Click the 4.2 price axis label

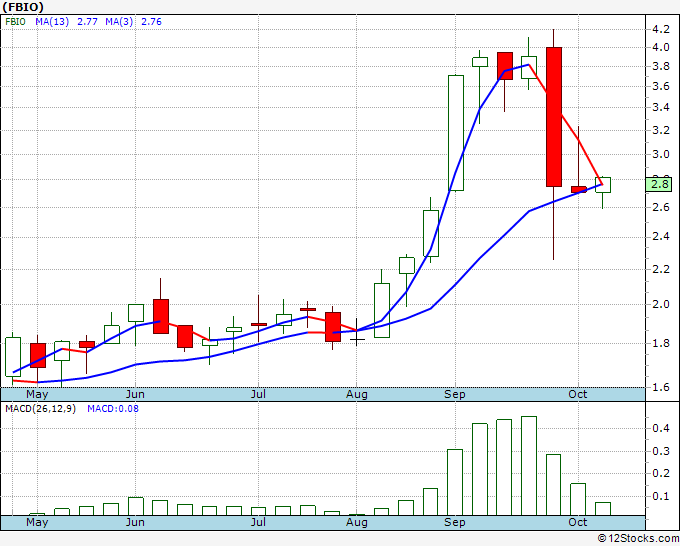click(x=659, y=29)
